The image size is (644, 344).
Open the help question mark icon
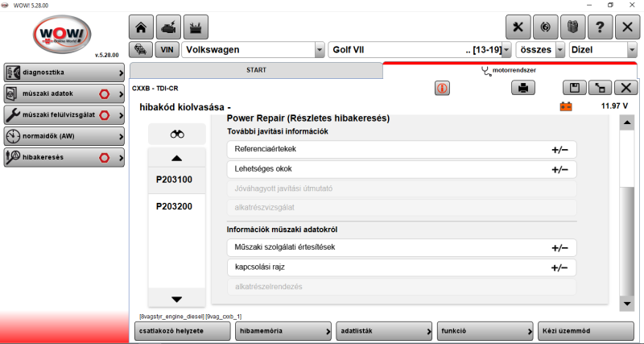(x=600, y=27)
